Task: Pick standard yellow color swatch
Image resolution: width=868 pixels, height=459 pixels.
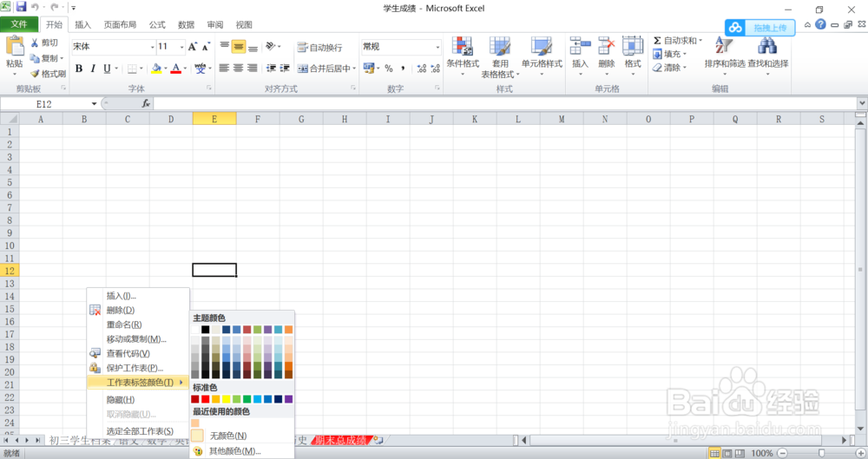Action: 226,399
